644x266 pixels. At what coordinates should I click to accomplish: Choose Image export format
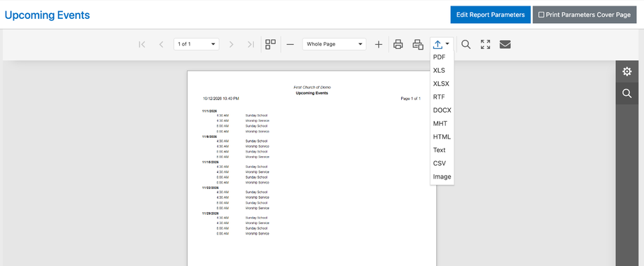pyautogui.click(x=442, y=176)
